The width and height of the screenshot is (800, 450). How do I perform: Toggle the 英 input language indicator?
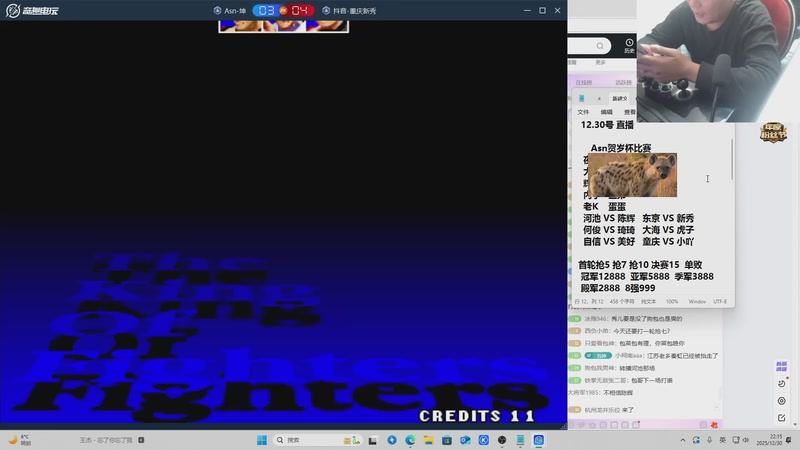[722, 440]
